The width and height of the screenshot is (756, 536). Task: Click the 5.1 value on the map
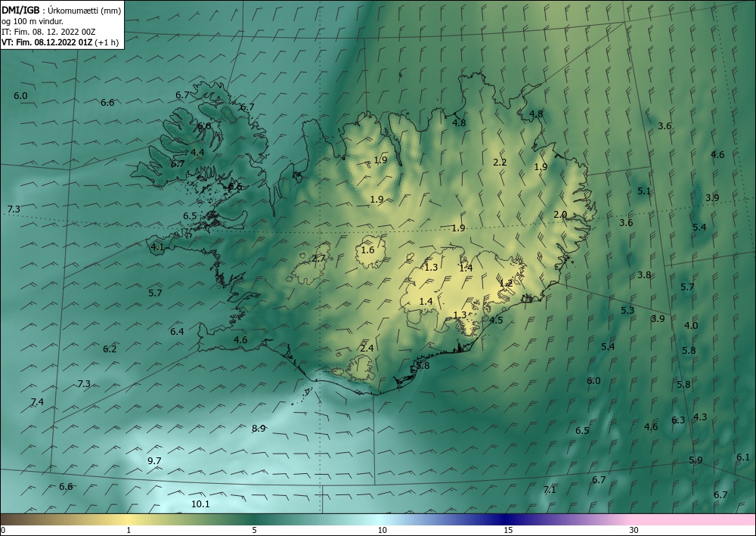[644, 191]
